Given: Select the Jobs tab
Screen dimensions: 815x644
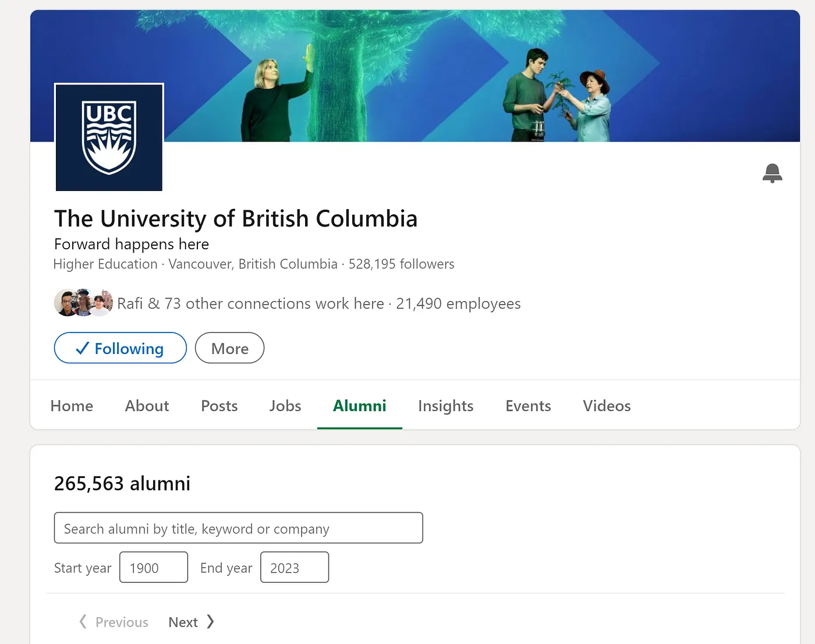Looking at the screenshot, I should [285, 406].
